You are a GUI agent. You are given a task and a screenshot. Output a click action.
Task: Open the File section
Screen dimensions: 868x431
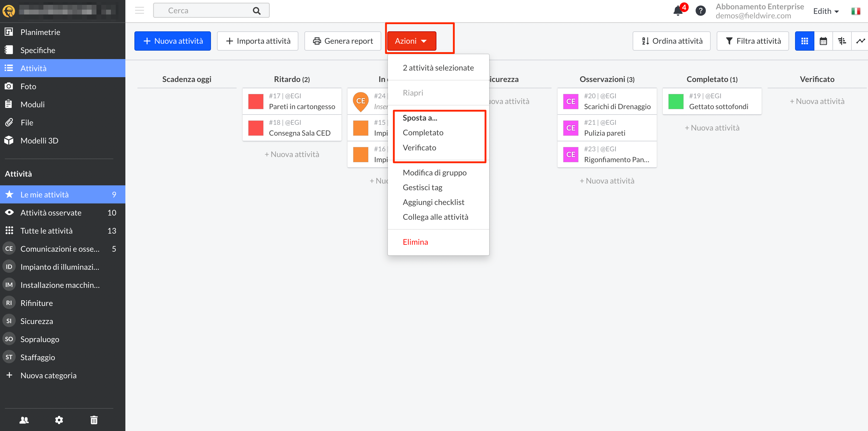pyautogui.click(x=63, y=122)
